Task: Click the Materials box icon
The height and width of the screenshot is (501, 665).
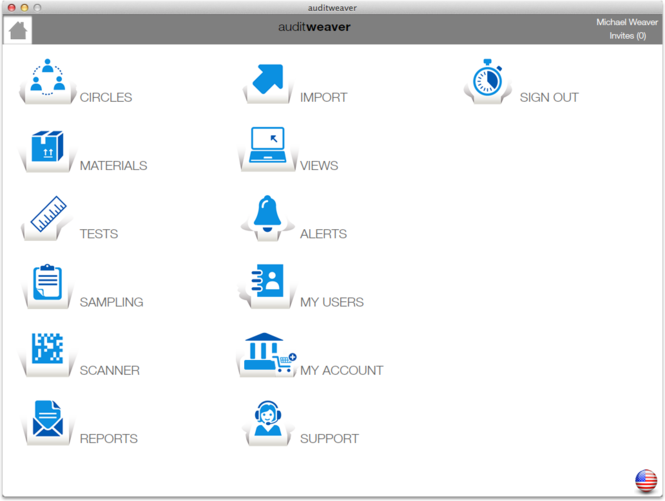Action: (47, 147)
